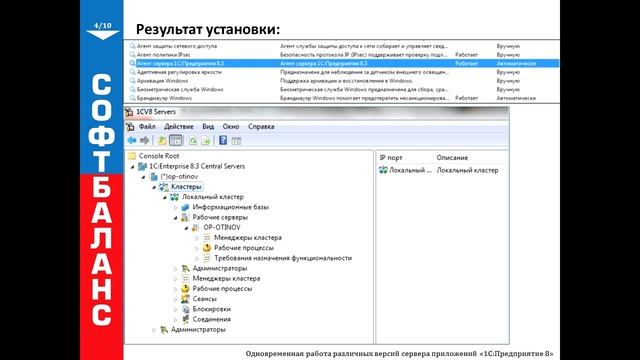Click the Кластеры node icon
This screenshot has height=360, width=640.
coord(164,187)
